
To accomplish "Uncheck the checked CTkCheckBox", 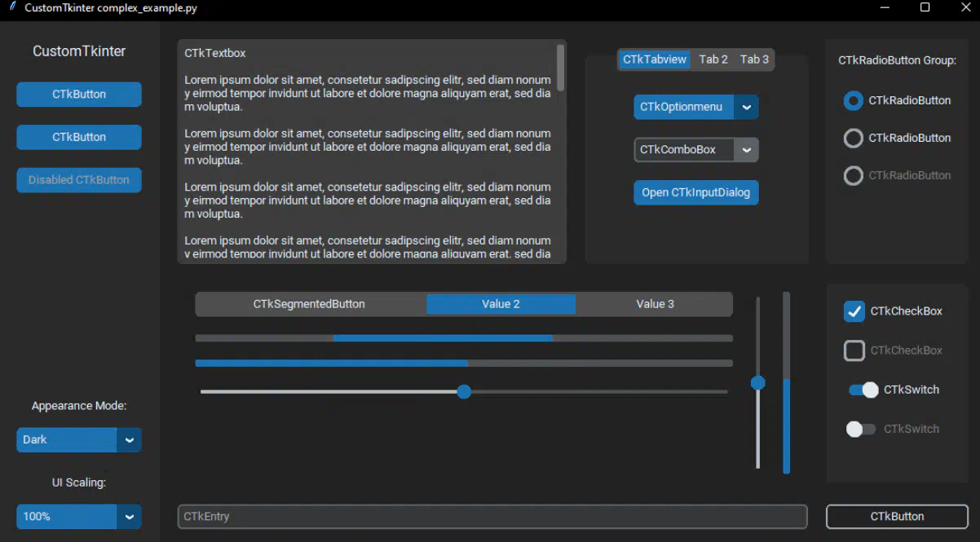I will [x=854, y=311].
